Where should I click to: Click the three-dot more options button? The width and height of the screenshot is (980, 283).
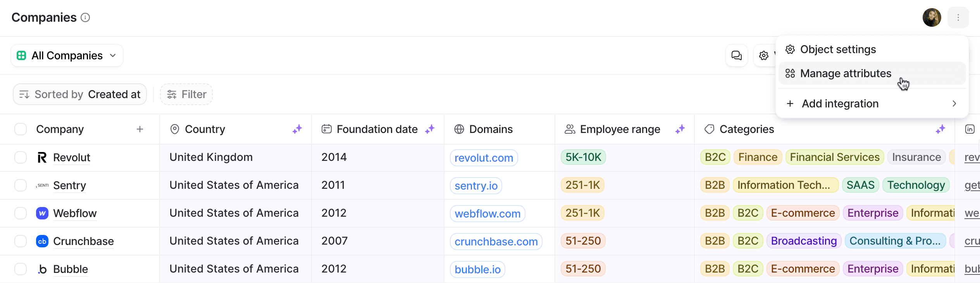coord(958,17)
